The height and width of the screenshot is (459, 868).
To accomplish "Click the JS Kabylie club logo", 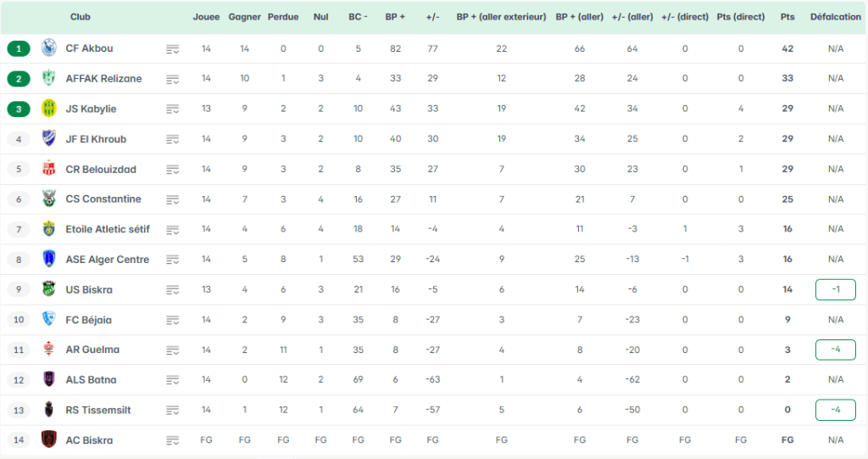I will [x=48, y=109].
